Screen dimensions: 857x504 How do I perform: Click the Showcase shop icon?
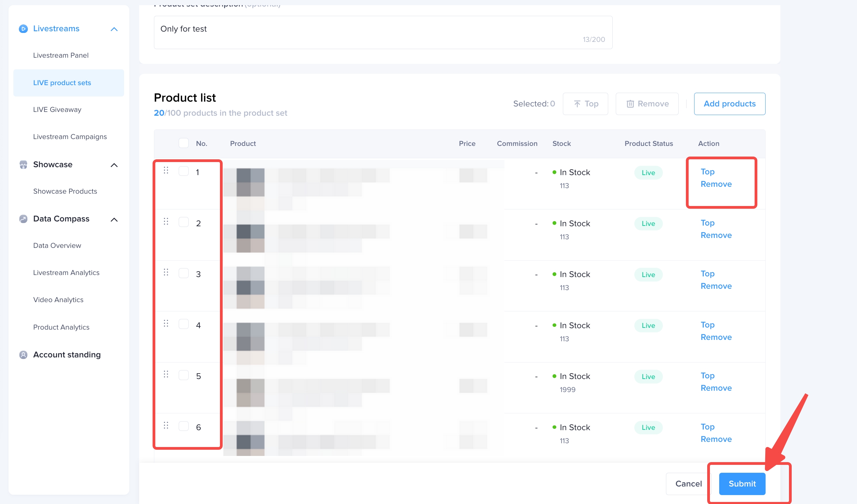pos(23,165)
